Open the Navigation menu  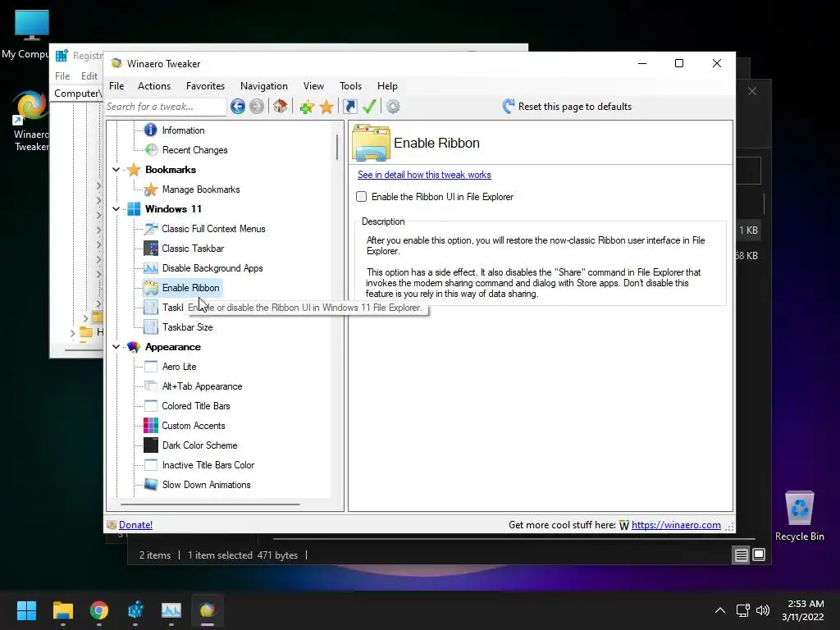point(263,85)
